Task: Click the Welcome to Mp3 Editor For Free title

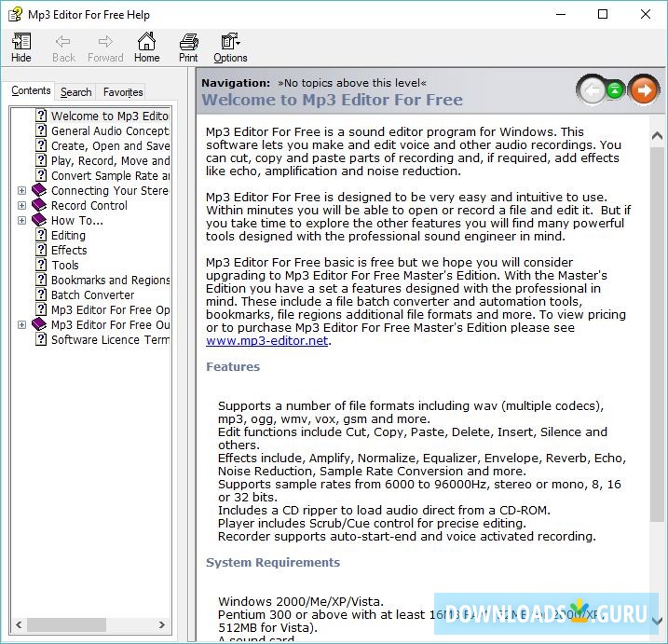Action: tap(332, 100)
